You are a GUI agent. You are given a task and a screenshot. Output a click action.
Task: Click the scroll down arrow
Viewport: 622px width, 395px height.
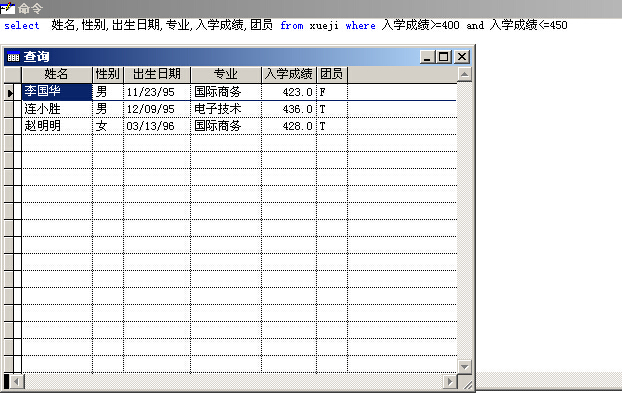coord(465,366)
